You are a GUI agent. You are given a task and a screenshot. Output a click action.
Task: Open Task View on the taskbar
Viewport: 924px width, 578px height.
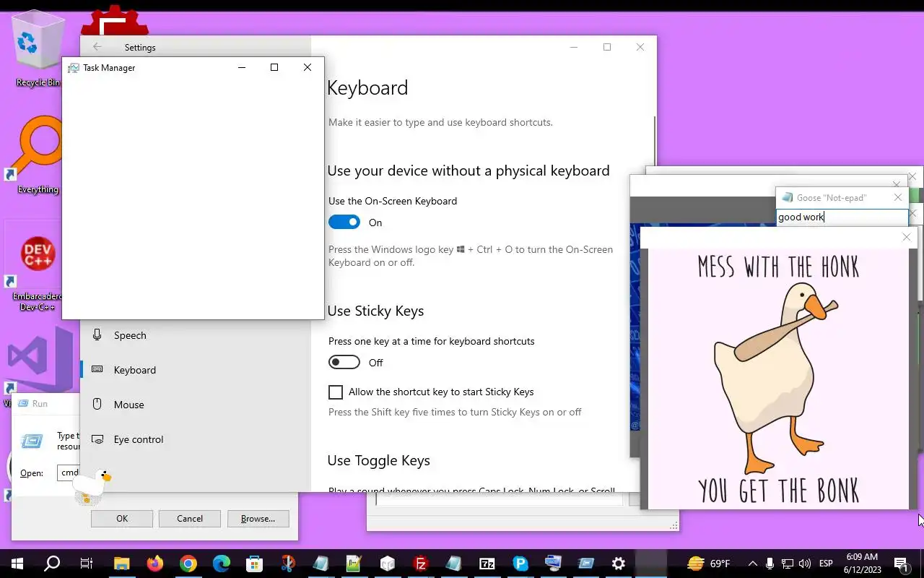(87, 564)
